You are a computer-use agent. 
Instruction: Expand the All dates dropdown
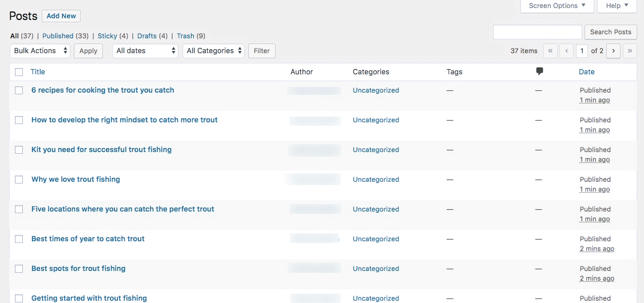pos(146,51)
